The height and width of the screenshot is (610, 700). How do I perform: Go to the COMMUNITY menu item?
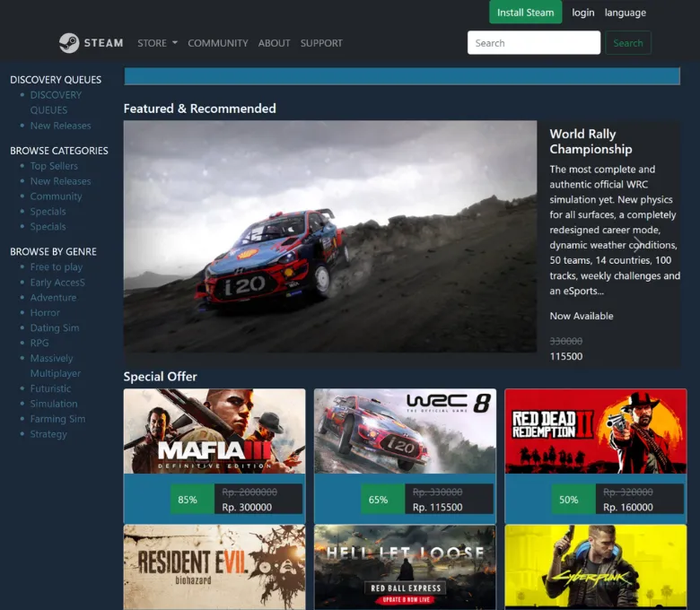[218, 43]
